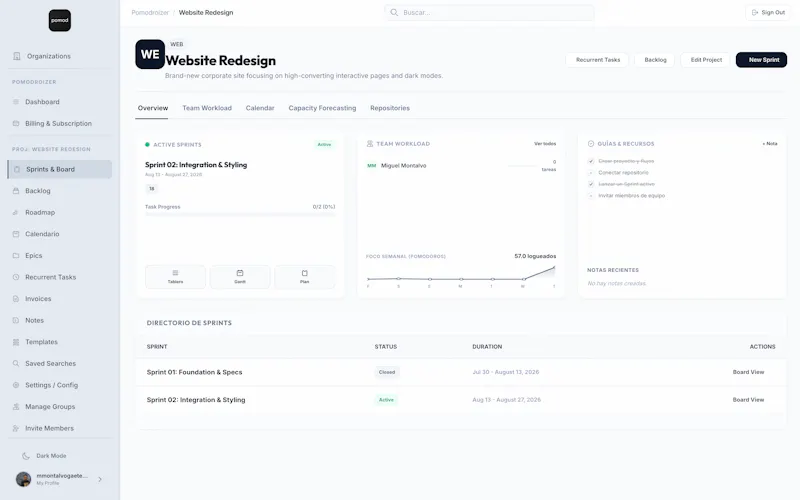
Task: Check 'Invitar miembros de equipo' checklist item
Action: (591, 196)
